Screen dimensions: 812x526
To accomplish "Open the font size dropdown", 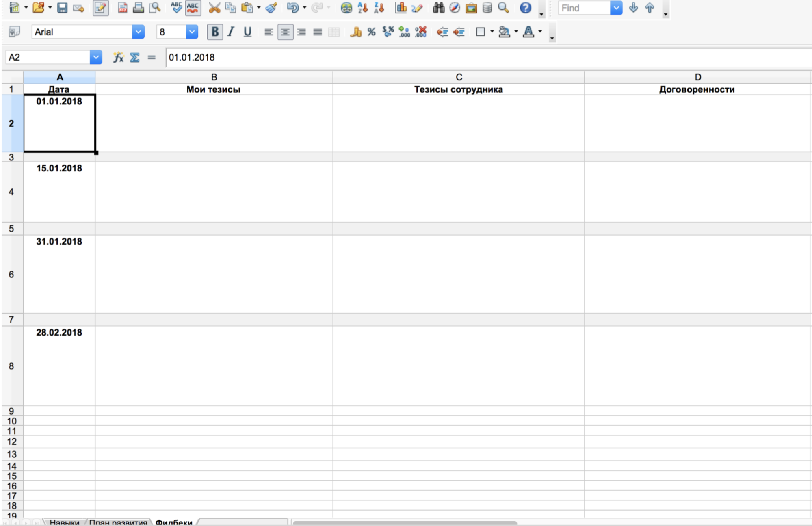I will [x=192, y=32].
